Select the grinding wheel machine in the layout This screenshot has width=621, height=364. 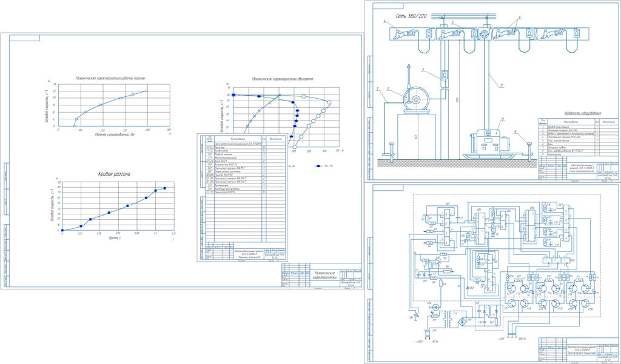415,99
